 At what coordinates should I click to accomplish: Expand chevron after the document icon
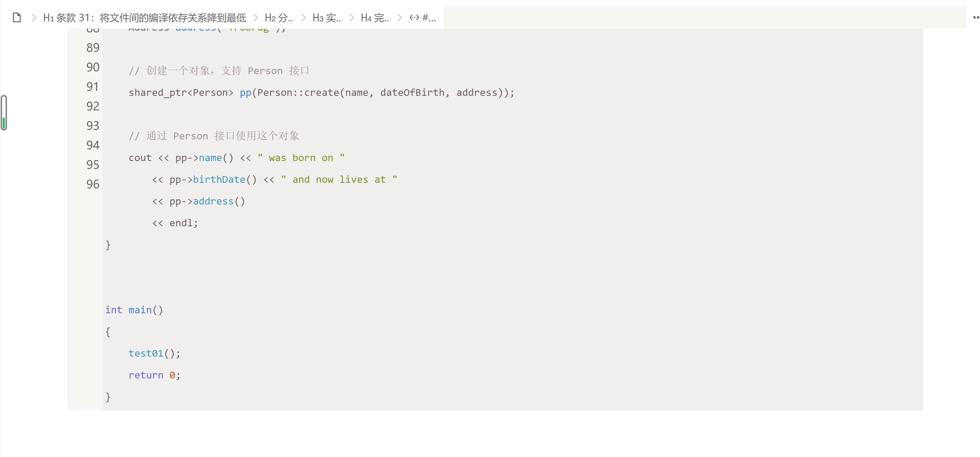34,18
